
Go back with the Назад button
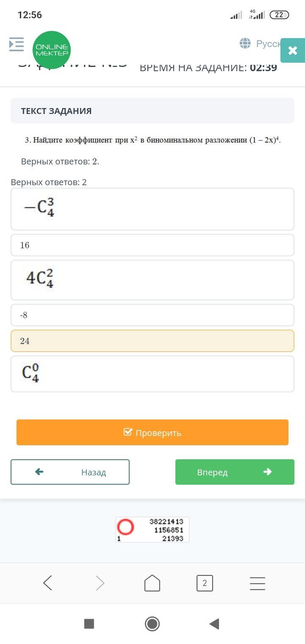pyautogui.click(x=70, y=472)
